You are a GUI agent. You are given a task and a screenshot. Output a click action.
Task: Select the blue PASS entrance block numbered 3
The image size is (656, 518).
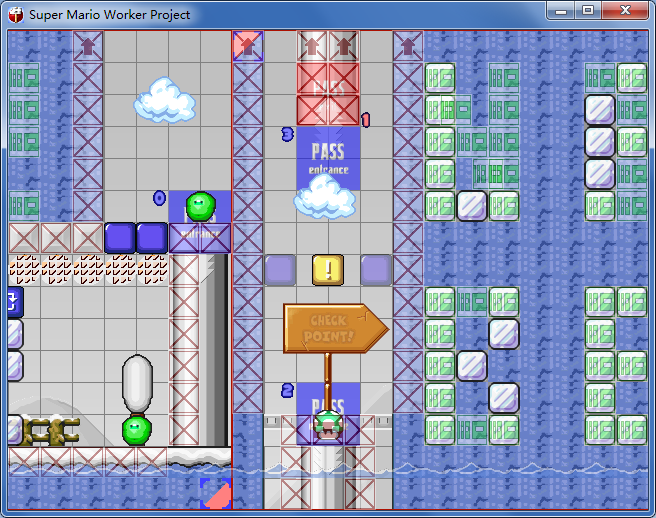tap(328, 159)
